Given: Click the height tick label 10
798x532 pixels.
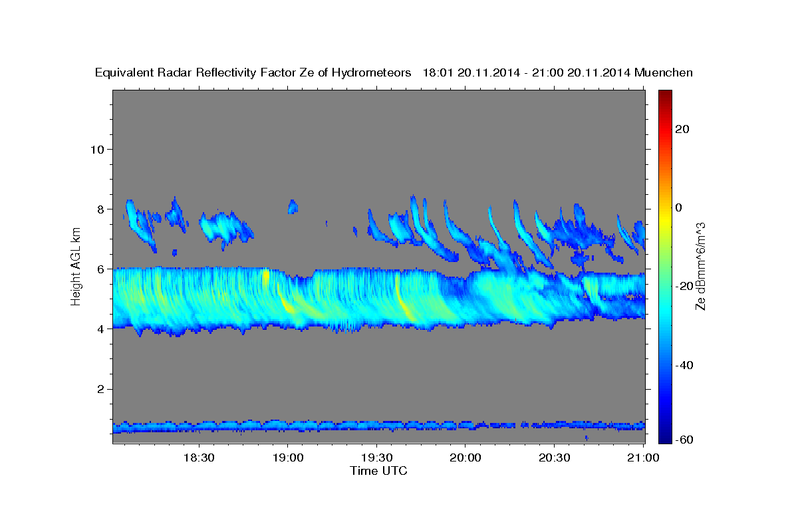Looking at the screenshot, I should [96, 149].
